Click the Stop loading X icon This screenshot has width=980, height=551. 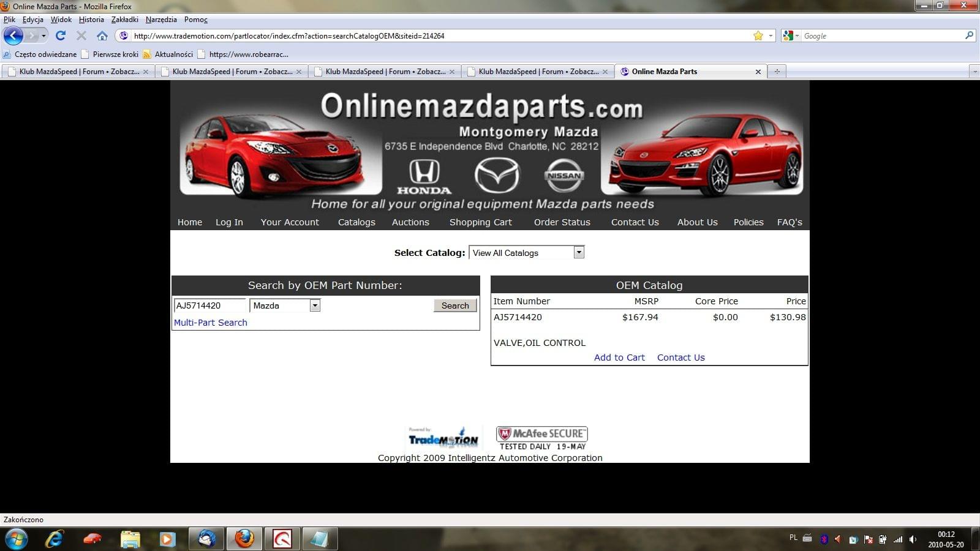[81, 36]
